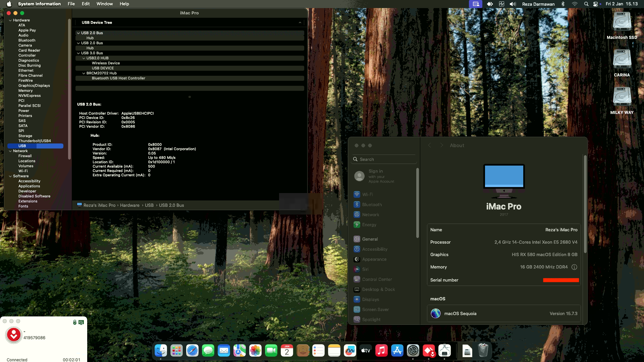This screenshot has width=644, height=362.
Task: Open Notes from the Dock
Action: click(x=334, y=351)
